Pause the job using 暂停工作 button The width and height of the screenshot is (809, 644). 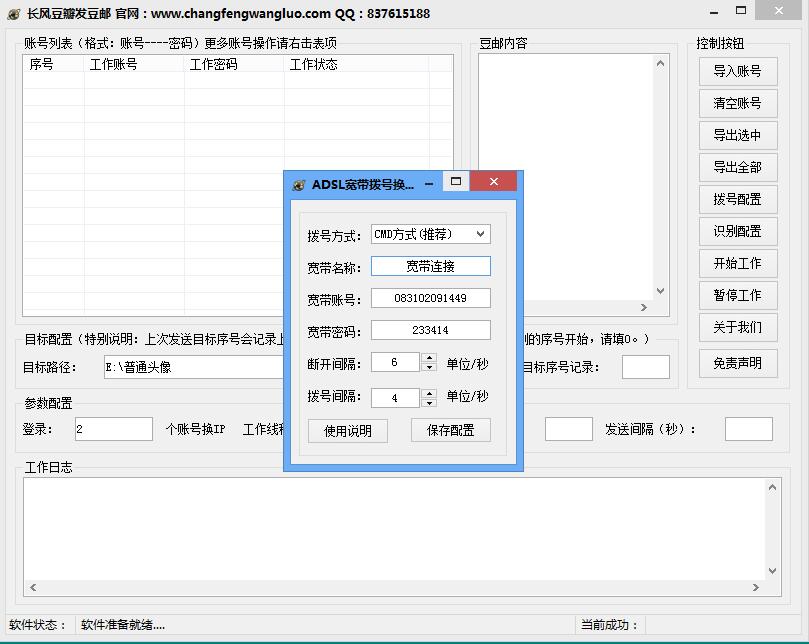737,295
